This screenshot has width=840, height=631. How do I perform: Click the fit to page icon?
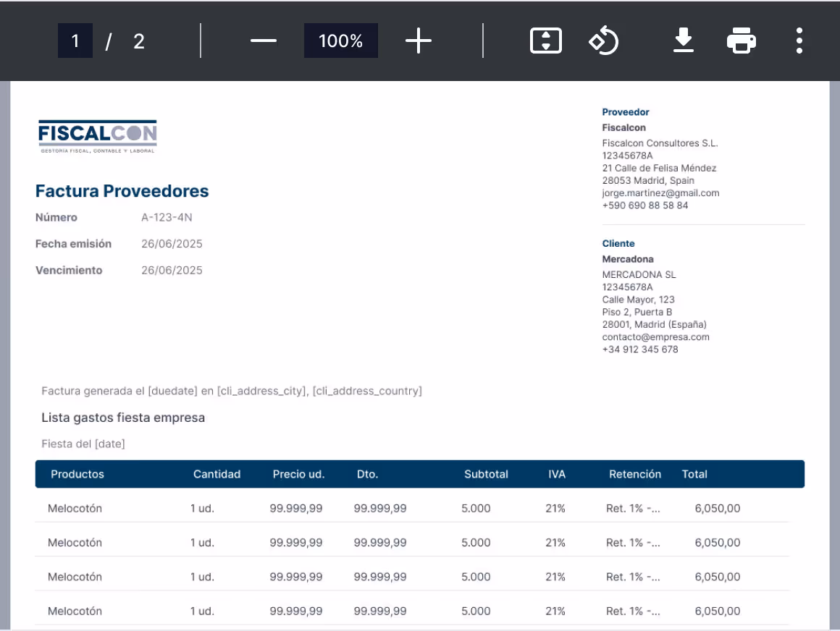click(x=545, y=41)
